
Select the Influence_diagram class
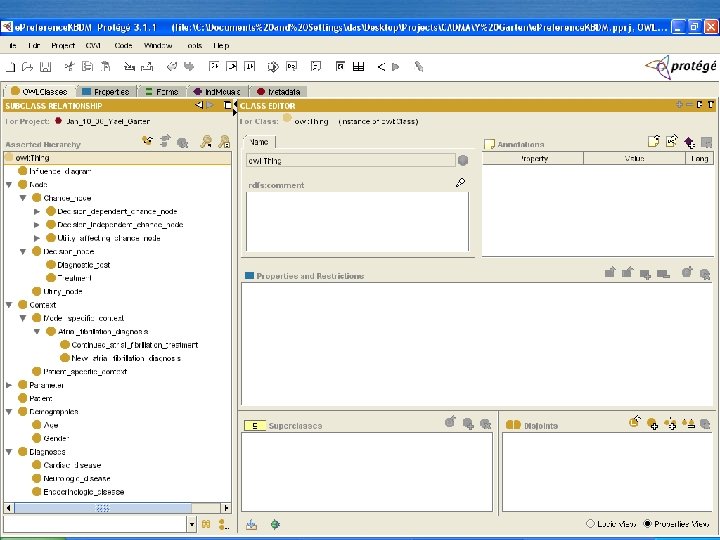60,171
